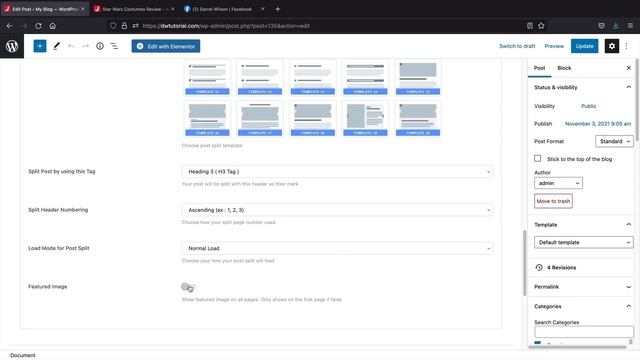Switch to the Post sidebar tab
This screenshot has height=360, width=640.
pyautogui.click(x=539, y=68)
